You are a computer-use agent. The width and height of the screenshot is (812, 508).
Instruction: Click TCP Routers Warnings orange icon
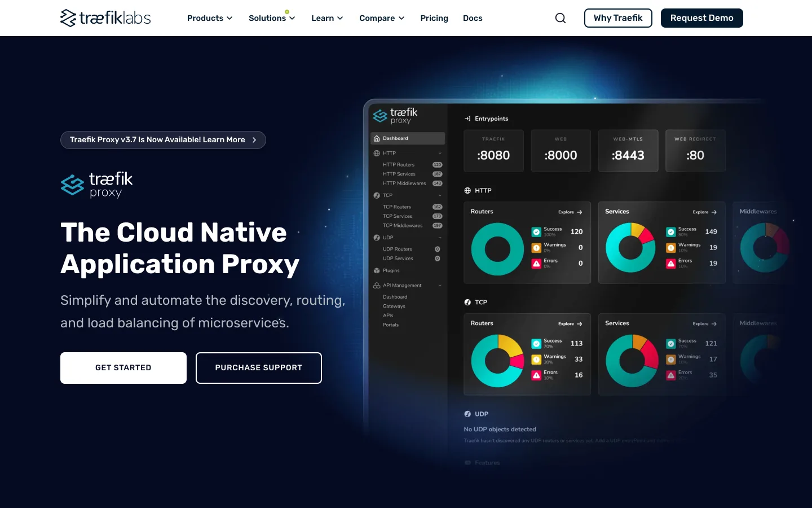tap(536, 360)
